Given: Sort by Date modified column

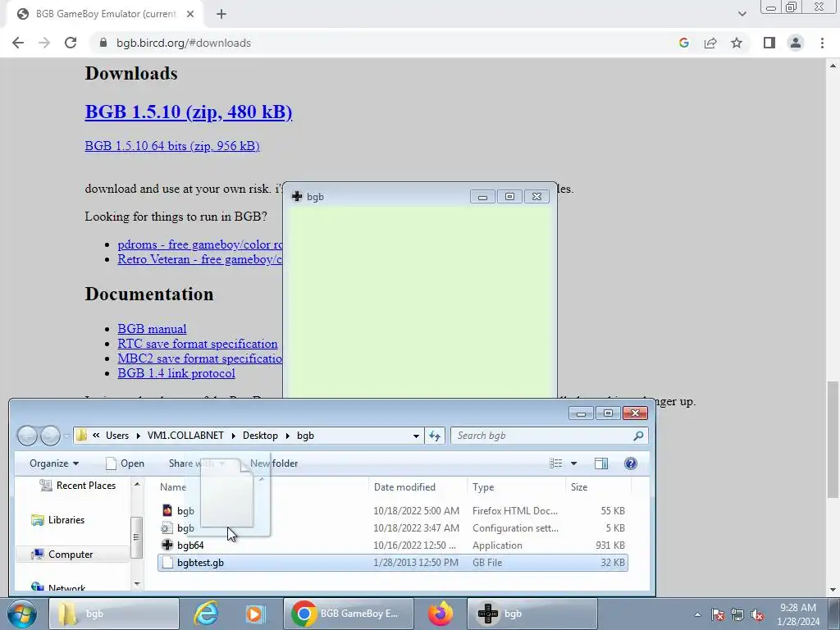Looking at the screenshot, I should pyautogui.click(x=404, y=487).
